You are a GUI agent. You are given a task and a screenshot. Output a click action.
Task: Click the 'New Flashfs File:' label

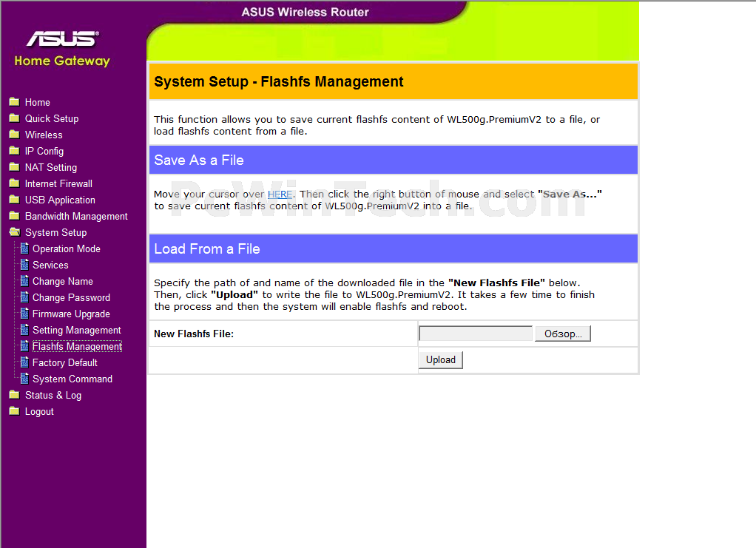tap(194, 334)
